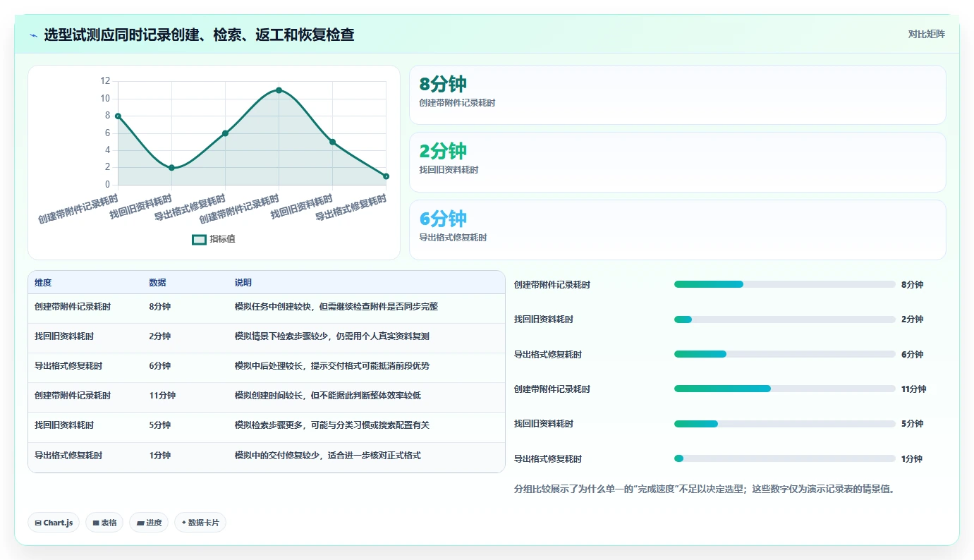974x560 pixels.
Task: Click the text 模拟创建时间较长，但不能据此判断整体效率较低
Action: coord(328,396)
